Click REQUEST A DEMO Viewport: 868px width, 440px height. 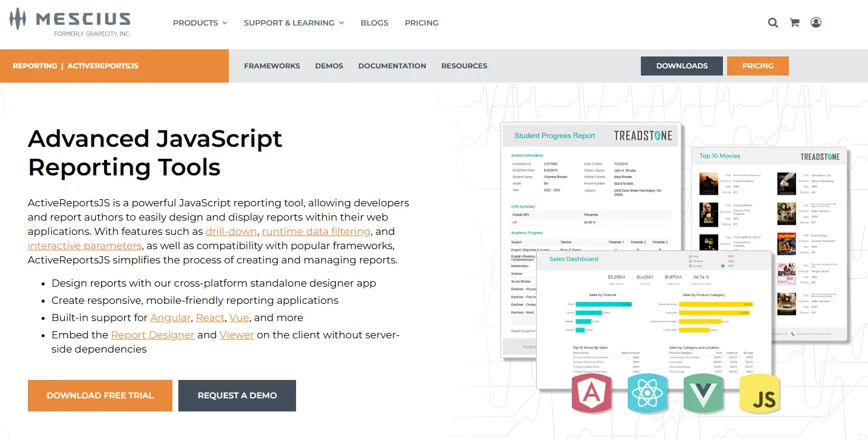(x=237, y=395)
